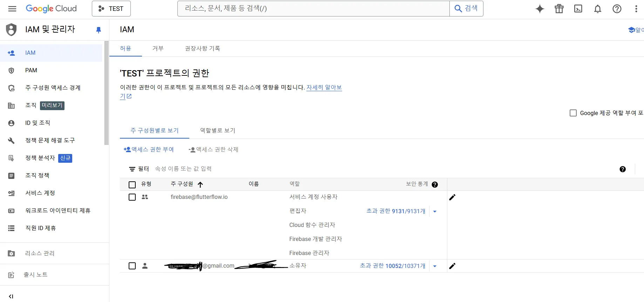
Task: Open the gift free trial icon
Action: [559, 9]
